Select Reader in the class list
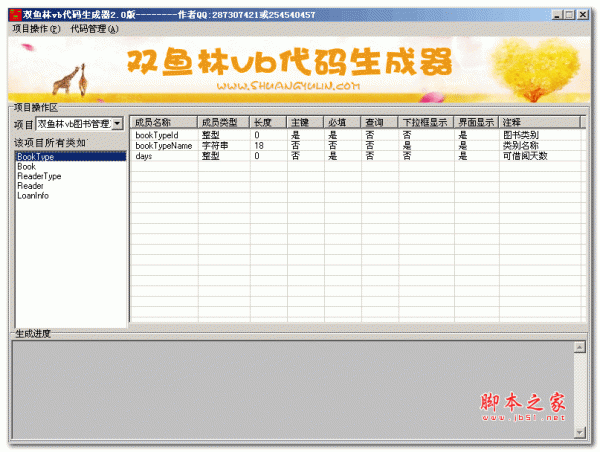The image size is (600, 452). tap(71, 186)
